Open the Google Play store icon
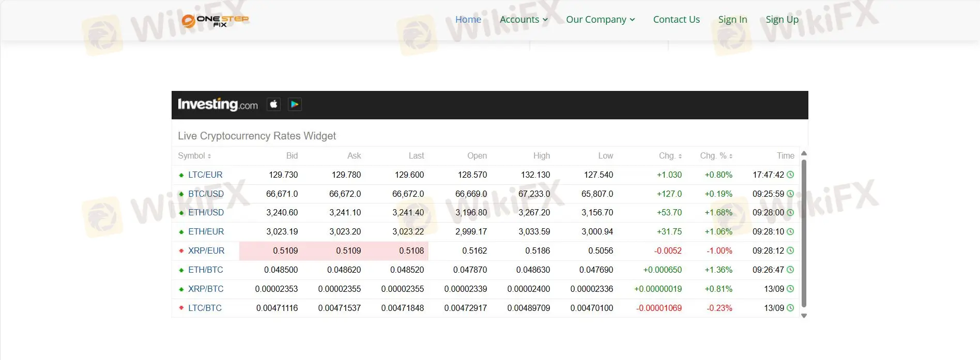980x360 pixels. [x=295, y=104]
